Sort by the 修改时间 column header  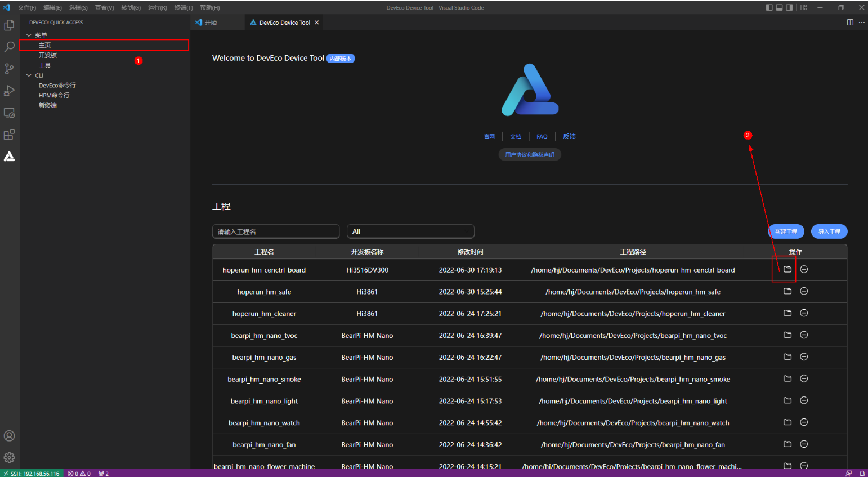click(470, 252)
